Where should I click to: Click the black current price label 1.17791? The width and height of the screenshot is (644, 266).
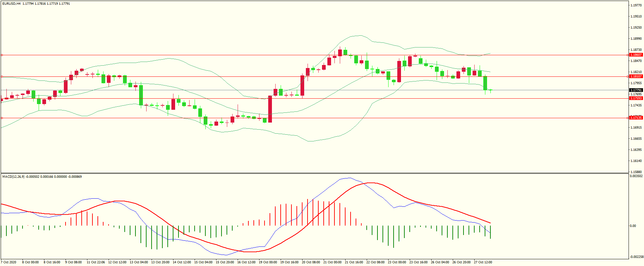tap(636, 90)
